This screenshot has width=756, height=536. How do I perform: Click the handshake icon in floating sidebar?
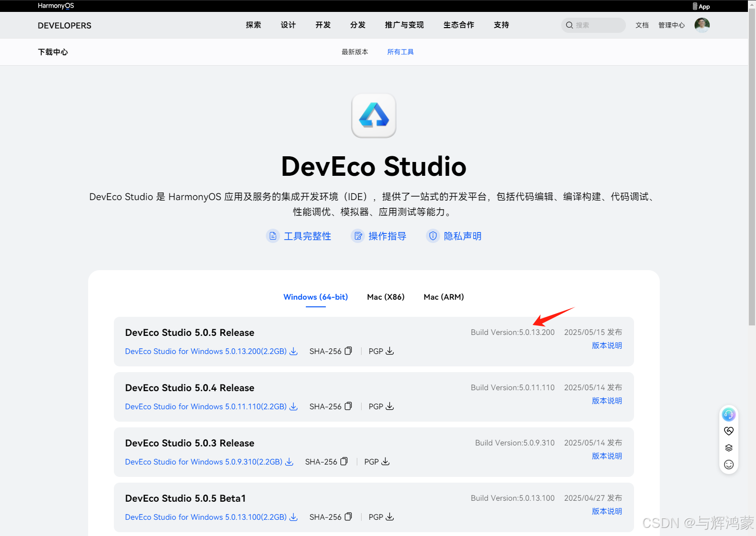(x=729, y=431)
